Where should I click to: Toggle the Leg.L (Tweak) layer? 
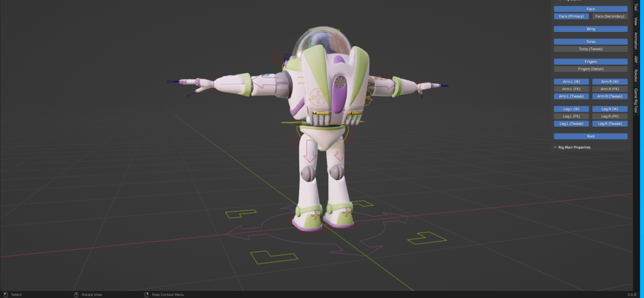572,124
